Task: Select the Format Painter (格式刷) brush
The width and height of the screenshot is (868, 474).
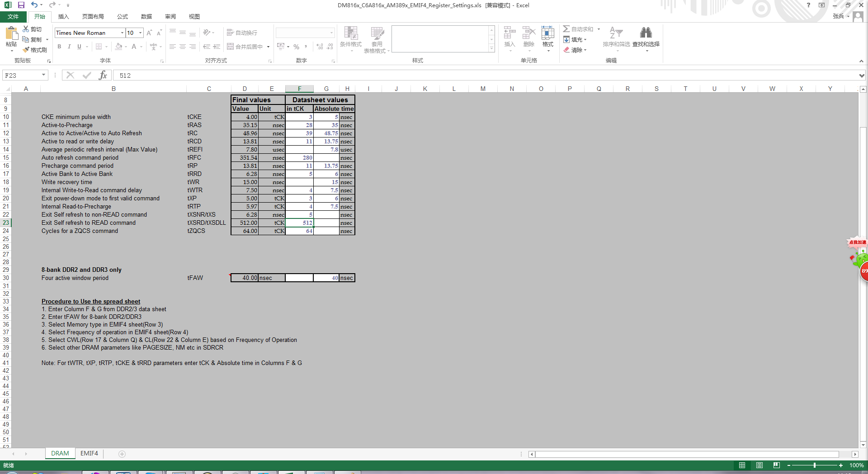Action: coord(26,50)
